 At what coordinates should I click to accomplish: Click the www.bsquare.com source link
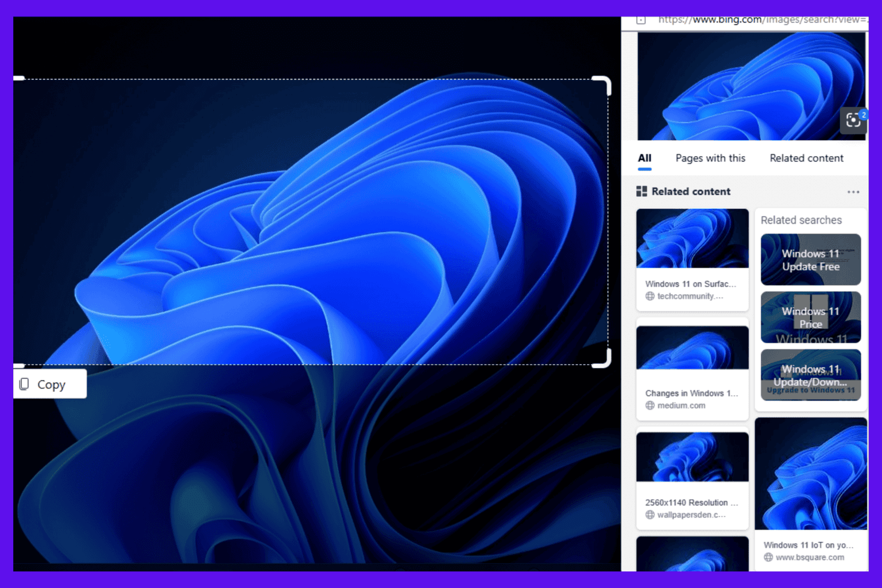(x=810, y=557)
